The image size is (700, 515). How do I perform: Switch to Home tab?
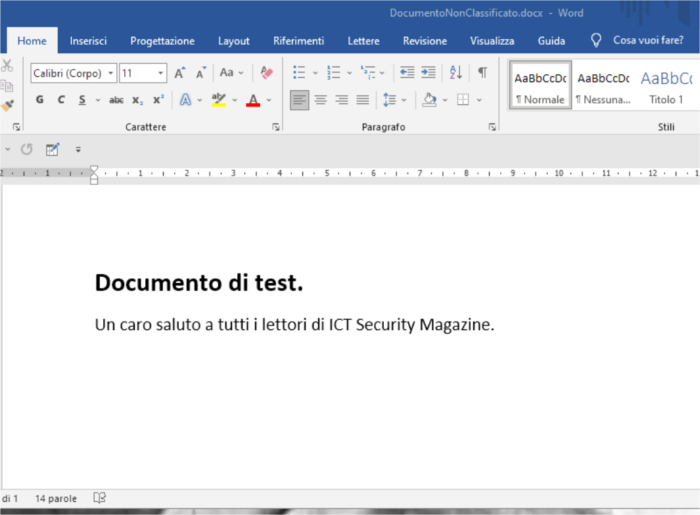(32, 41)
